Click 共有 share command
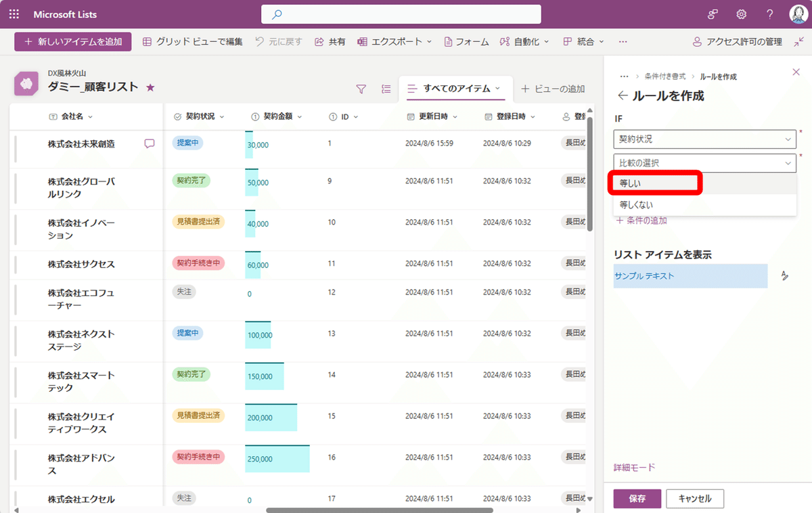The image size is (812, 513). coord(330,42)
